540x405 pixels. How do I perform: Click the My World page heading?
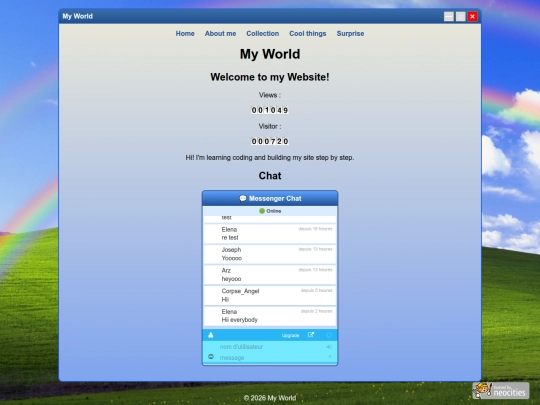(270, 54)
